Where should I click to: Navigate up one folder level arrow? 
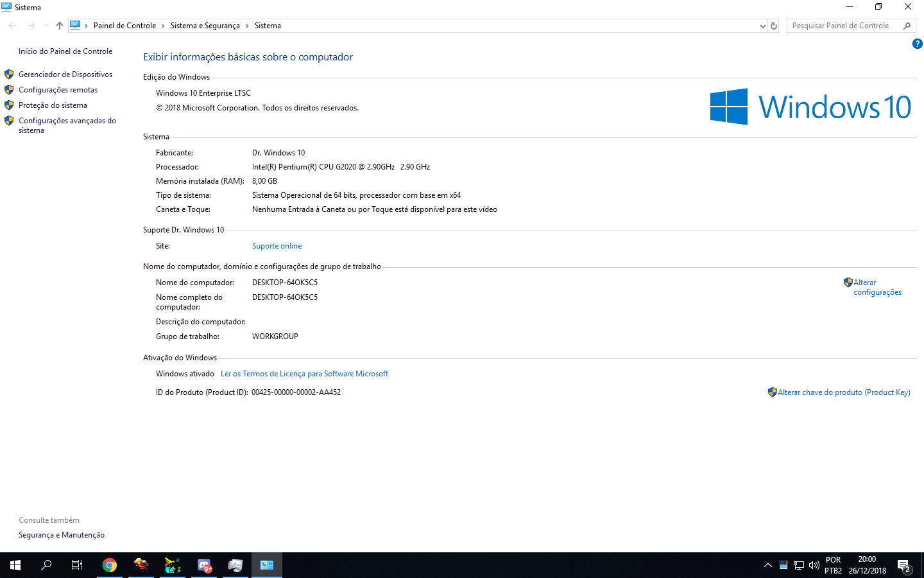pos(60,26)
